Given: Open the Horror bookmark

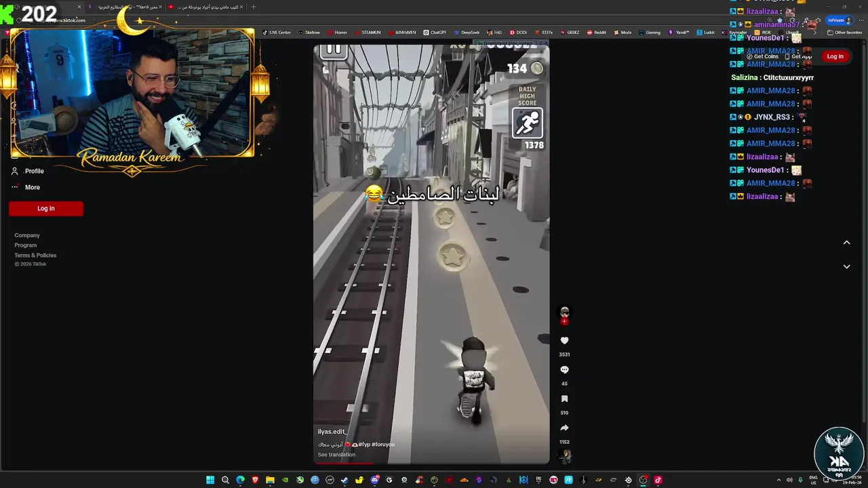Looking at the screenshot, I should [338, 33].
